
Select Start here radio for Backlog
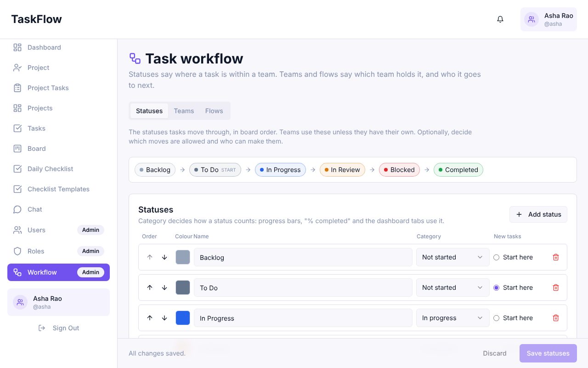pyautogui.click(x=496, y=257)
